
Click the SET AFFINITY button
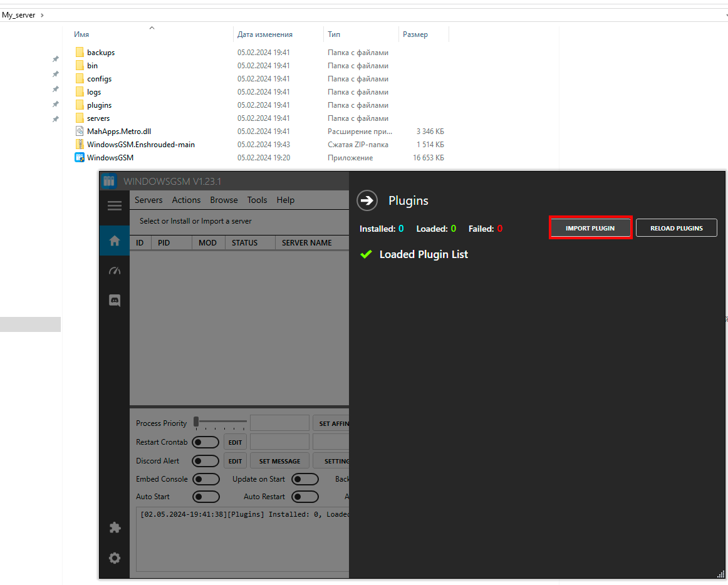pos(331,423)
